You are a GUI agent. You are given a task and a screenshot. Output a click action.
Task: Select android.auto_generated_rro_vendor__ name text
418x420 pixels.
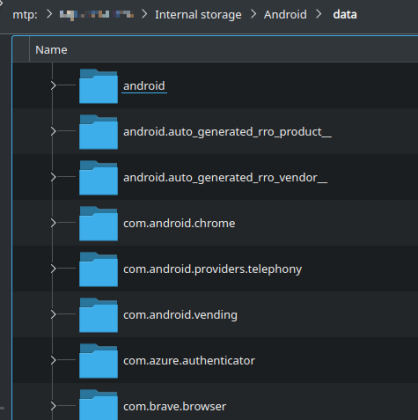(225, 178)
